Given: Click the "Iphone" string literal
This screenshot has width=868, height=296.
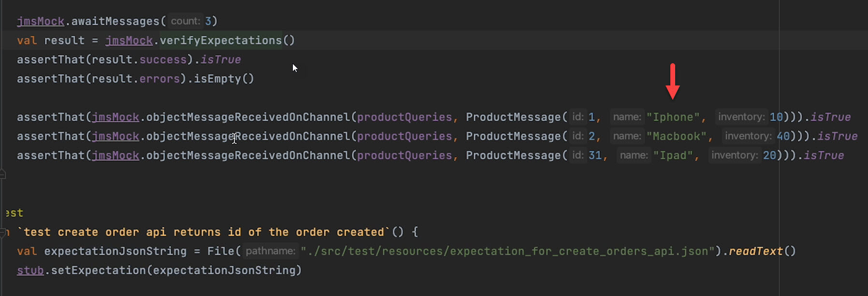Looking at the screenshot, I should 673,117.
